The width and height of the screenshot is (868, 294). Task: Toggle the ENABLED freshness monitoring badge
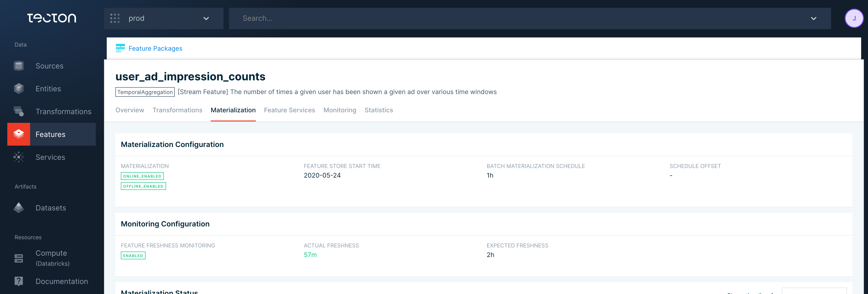click(x=133, y=255)
